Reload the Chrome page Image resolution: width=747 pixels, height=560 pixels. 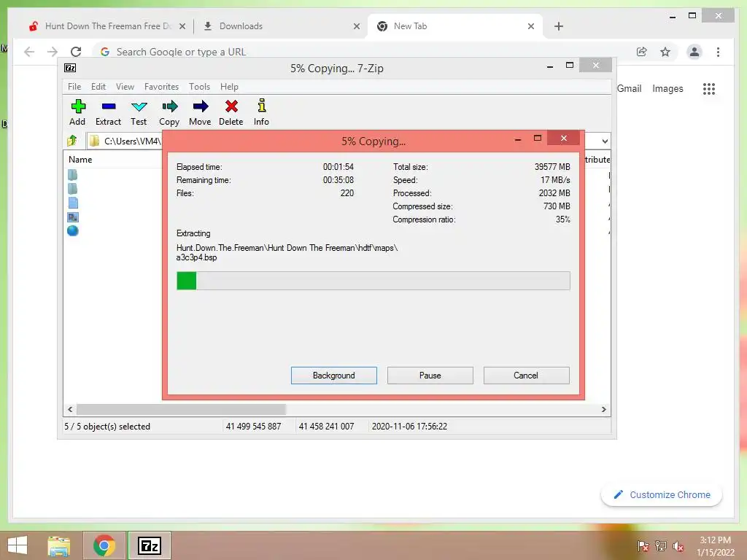click(76, 52)
